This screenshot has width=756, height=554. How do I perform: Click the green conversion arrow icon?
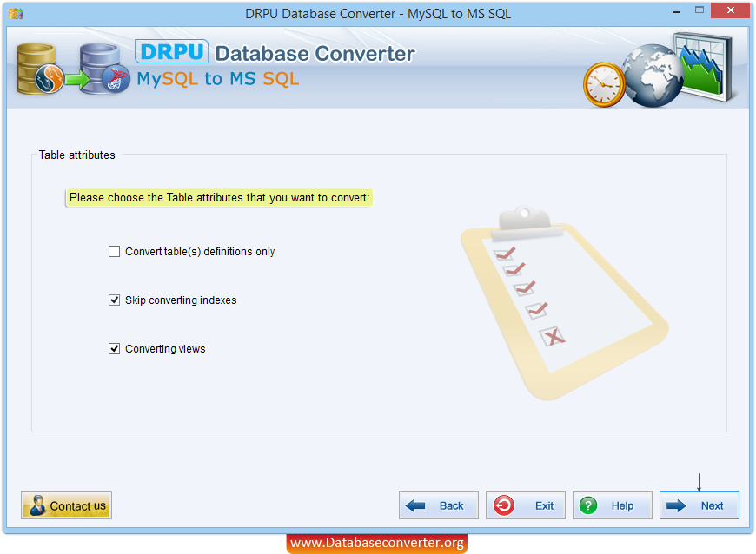tap(77, 79)
